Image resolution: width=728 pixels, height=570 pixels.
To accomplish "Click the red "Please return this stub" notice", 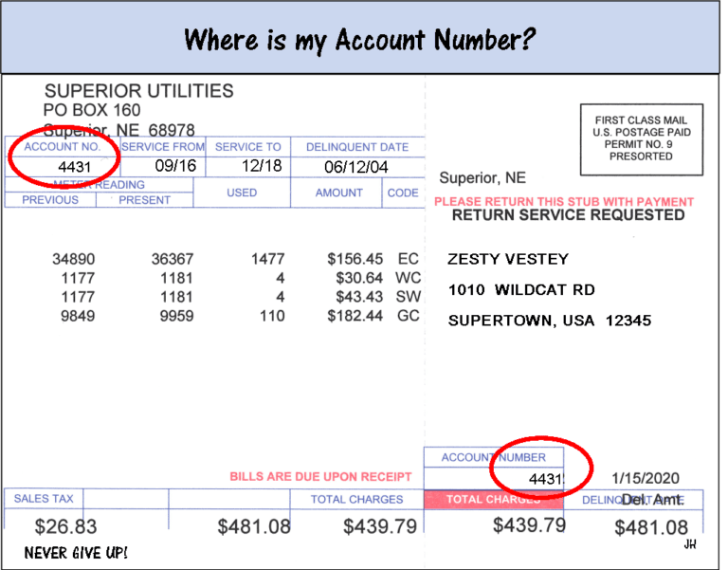I will point(563,202).
